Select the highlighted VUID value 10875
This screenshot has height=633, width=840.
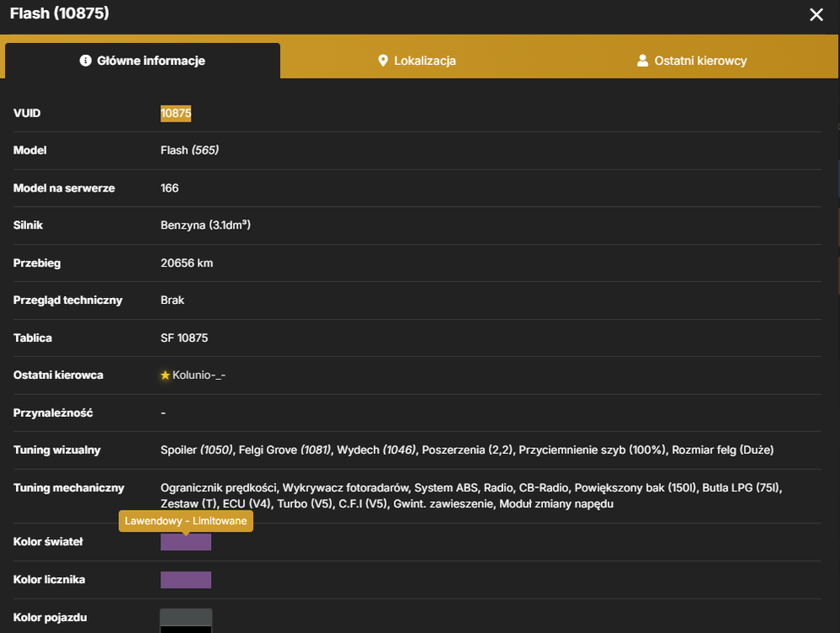tap(176, 113)
